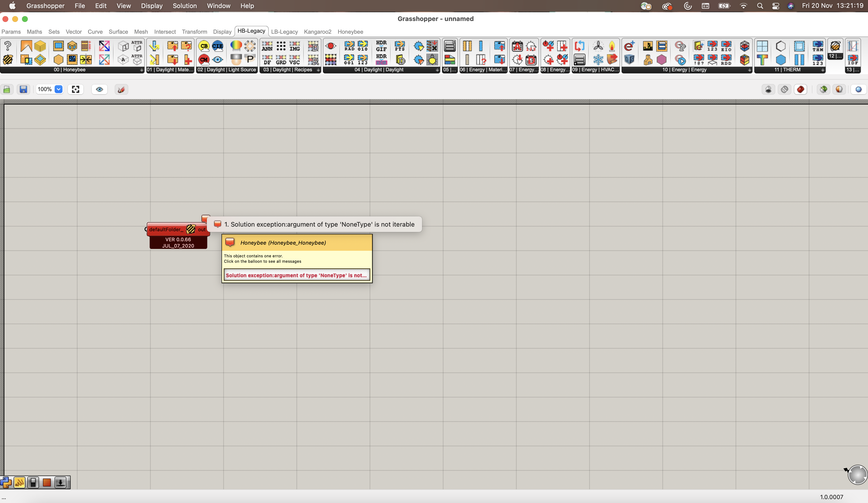Select the Honeybee bee icon in 00 panel

[x=8, y=59]
